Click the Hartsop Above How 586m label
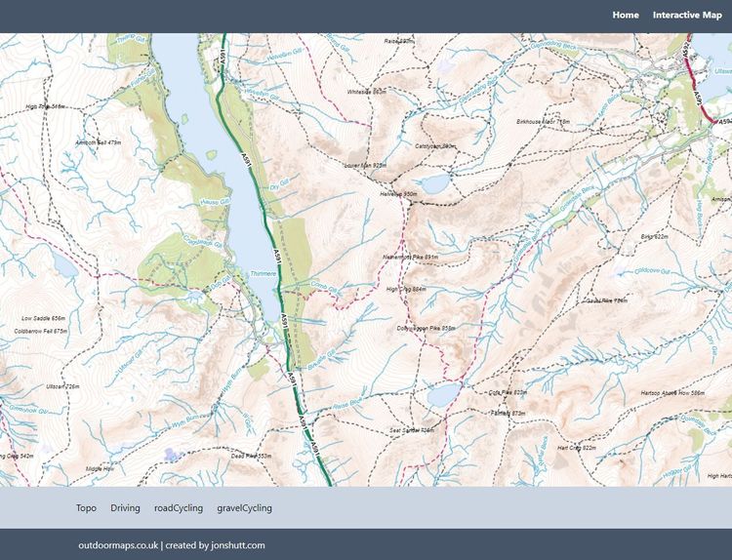This screenshot has height=560, width=732. click(672, 393)
